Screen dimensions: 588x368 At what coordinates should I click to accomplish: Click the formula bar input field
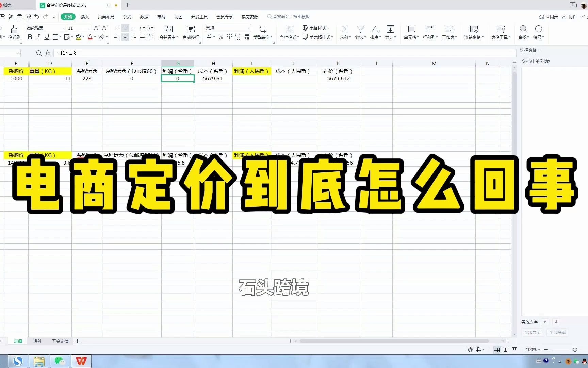[285, 53]
